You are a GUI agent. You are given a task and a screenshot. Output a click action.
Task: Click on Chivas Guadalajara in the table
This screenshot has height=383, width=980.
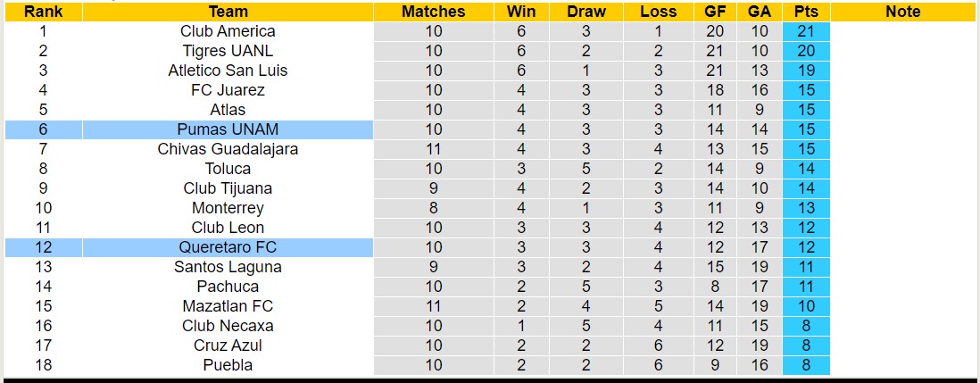pyautogui.click(x=228, y=149)
